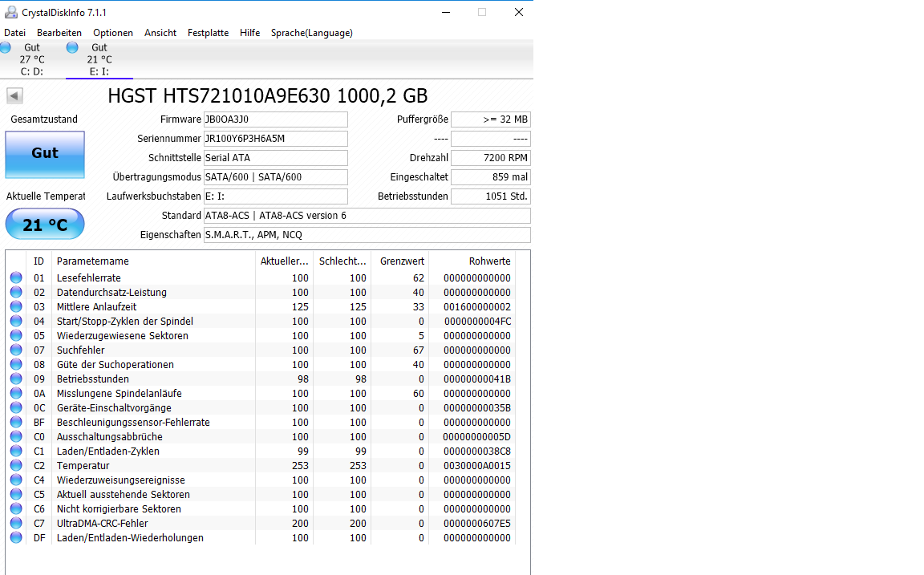Screen dimensions: 924x575
Task: Click status icon for Start/Stopp-Zyklen der Spindel
Action: 16,321
